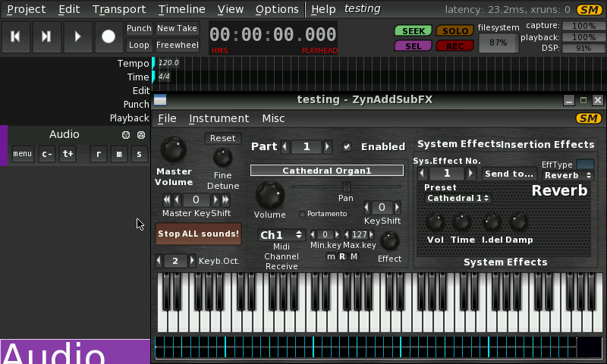Open the ZynAddSubFX File menu
The width and height of the screenshot is (607, 364).
[167, 118]
